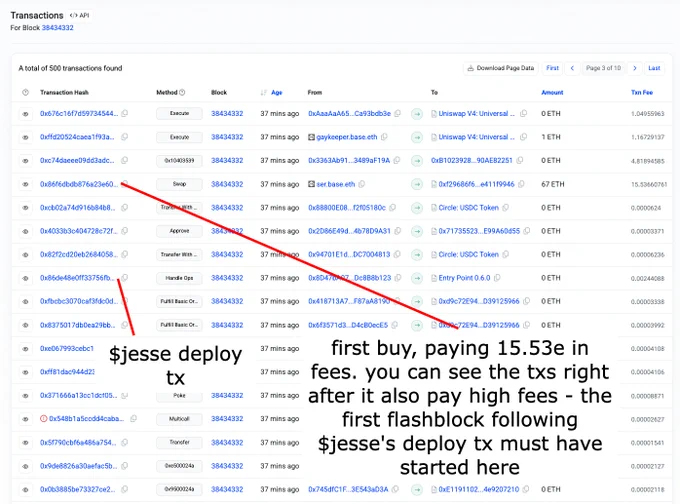Image resolution: width=680 pixels, height=504 pixels.
Task: Copy the 0xf29686f6...e411f9946 to-address
Action: tap(521, 184)
